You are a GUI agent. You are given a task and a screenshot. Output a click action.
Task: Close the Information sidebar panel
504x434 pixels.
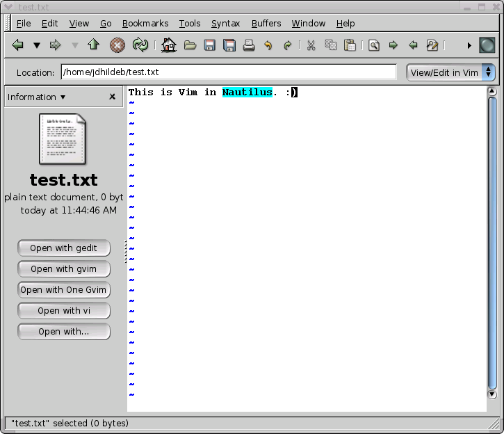click(112, 97)
